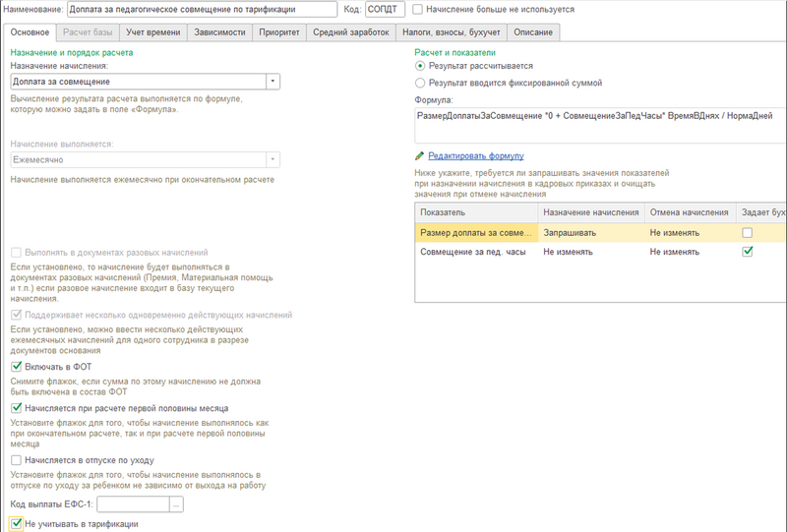The height and width of the screenshot is (532, 787).
Task: Click the Редактировать формулу link
Action: tap(475, 155)
